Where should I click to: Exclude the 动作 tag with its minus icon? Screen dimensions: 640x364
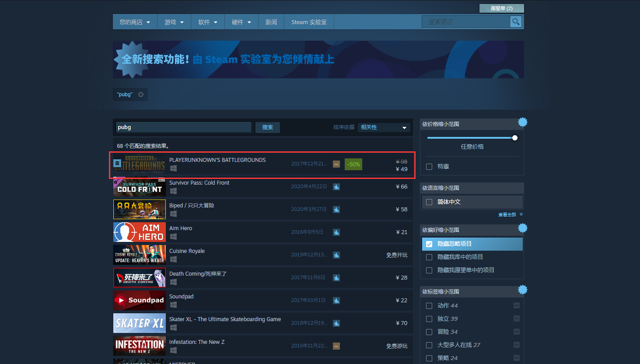coord(517,305)
